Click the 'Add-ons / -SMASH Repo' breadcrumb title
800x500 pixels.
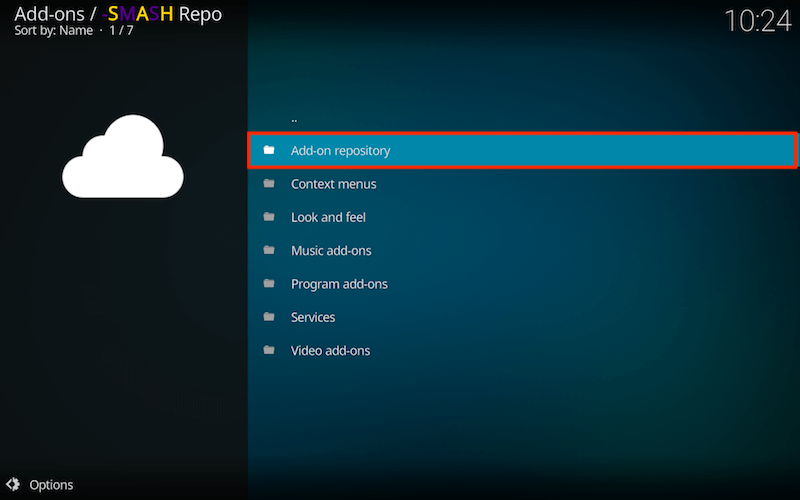[x=118, y=14]
